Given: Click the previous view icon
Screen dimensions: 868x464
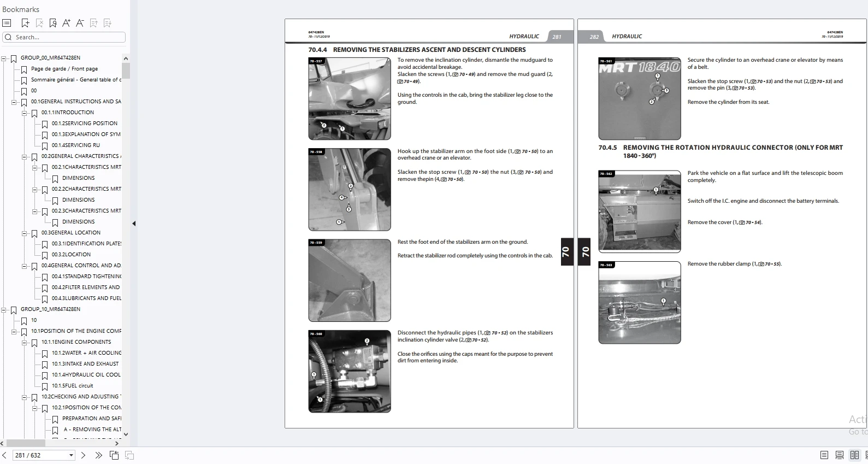Looking at the screenshot, I should point(114,455).
